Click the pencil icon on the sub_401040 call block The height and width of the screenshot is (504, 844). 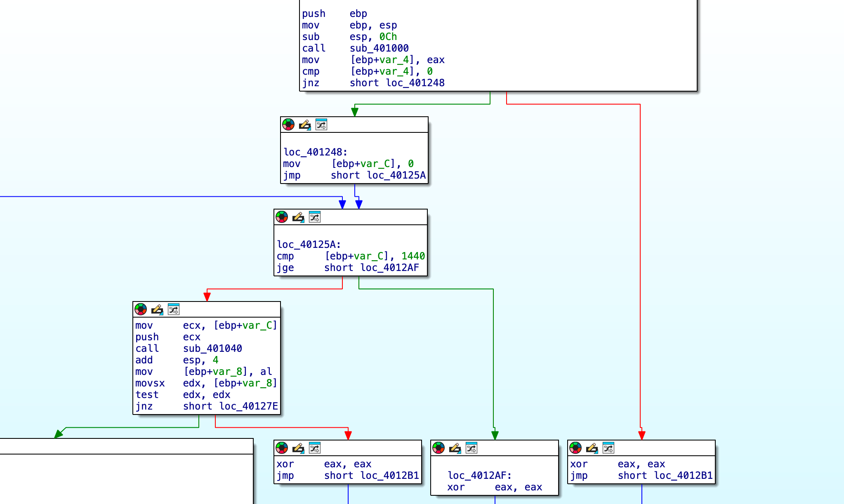click(157, 309)
